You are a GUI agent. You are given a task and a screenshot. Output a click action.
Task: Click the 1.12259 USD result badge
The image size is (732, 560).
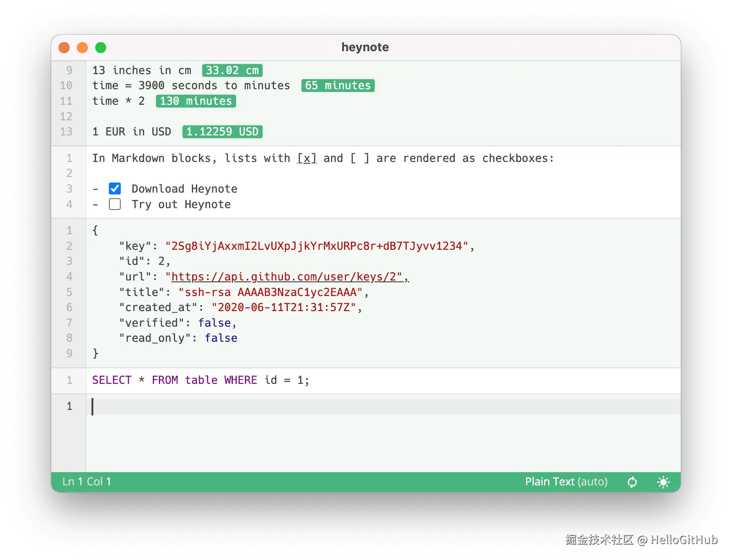pyautogui.click(x=222, y=132)
